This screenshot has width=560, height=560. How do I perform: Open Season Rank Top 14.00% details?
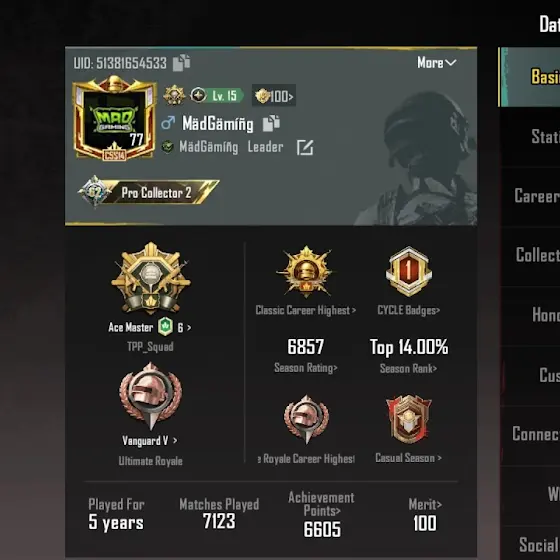coord(409,355)
